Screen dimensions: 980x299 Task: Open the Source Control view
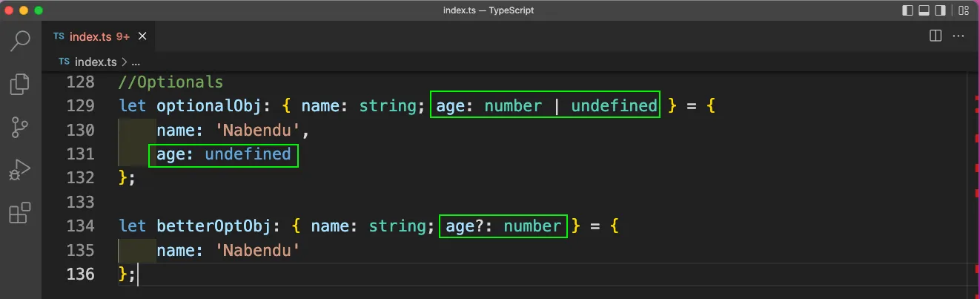point(20,127)
